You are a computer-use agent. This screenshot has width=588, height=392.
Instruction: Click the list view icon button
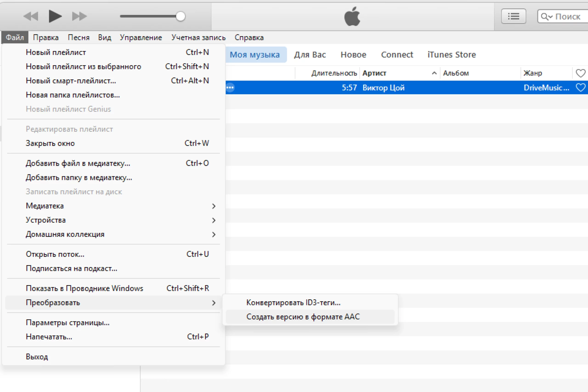[x=513, y=17]
